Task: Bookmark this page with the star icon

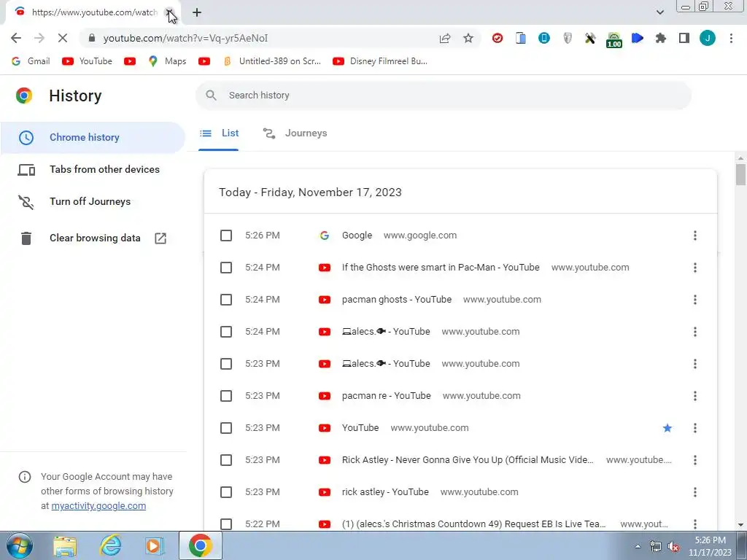Action: (x=468, y=38)
